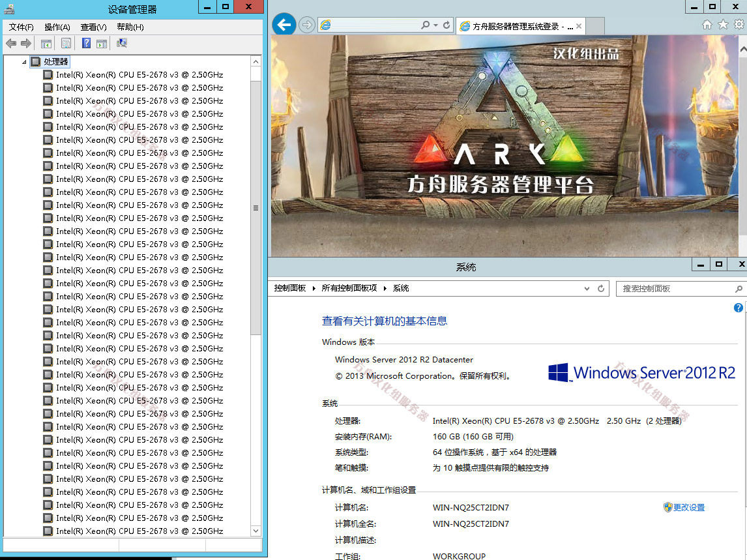Click the magnifier search icon in address bar

pyautogui.click(x=425, y=25)
